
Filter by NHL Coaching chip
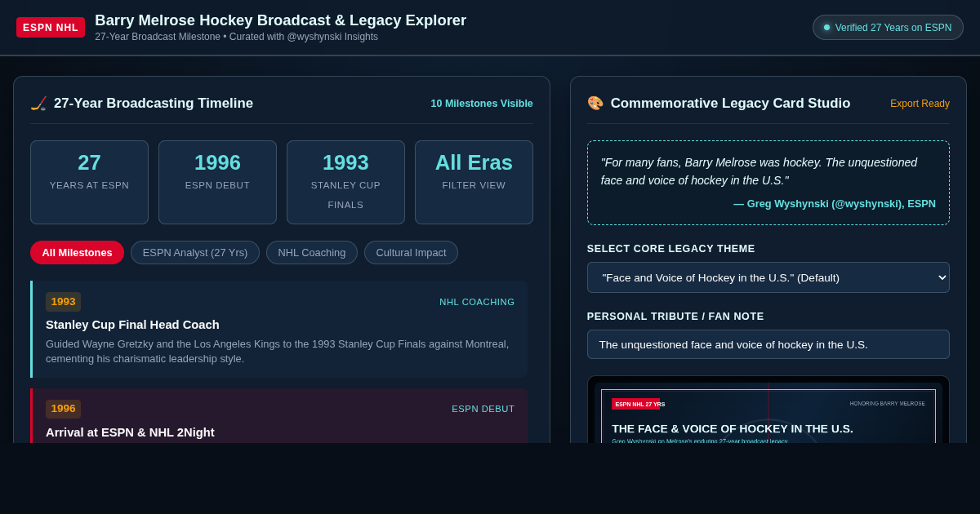(x=312, y=252)
